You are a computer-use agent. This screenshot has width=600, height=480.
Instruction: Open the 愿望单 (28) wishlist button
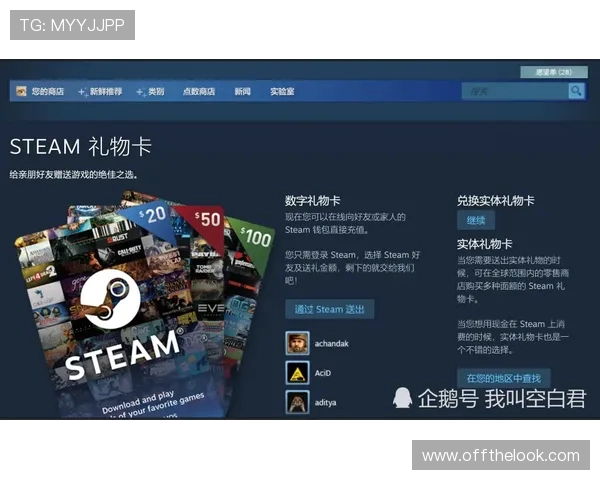pos(554,72)
